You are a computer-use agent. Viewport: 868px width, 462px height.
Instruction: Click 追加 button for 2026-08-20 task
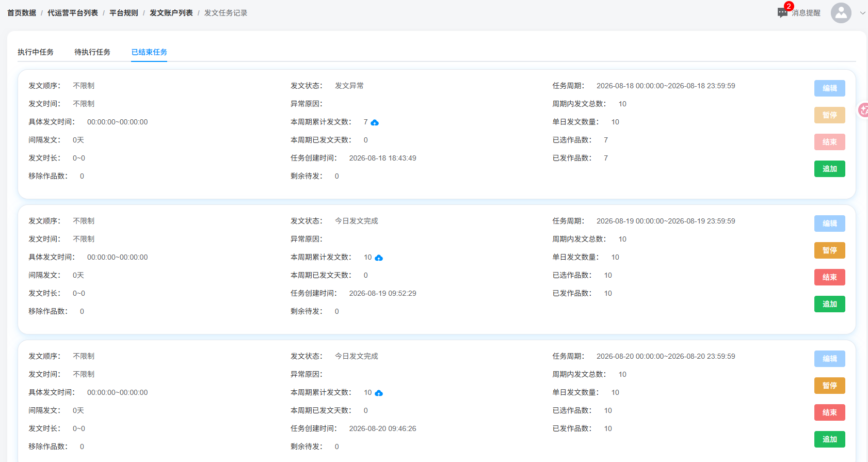830,439
